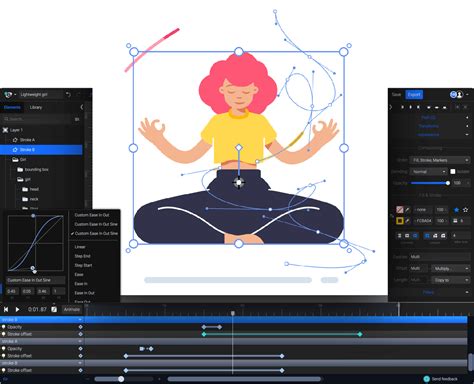This screenshot has width=474, height=384.
Task: Click the search field in Elements panel
Action: pos(37,119)
